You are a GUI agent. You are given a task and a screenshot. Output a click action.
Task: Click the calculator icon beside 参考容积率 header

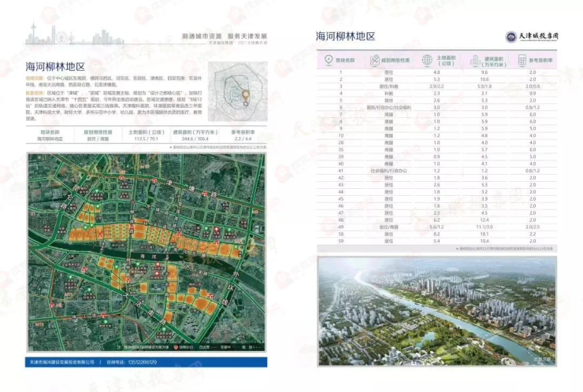522,60
